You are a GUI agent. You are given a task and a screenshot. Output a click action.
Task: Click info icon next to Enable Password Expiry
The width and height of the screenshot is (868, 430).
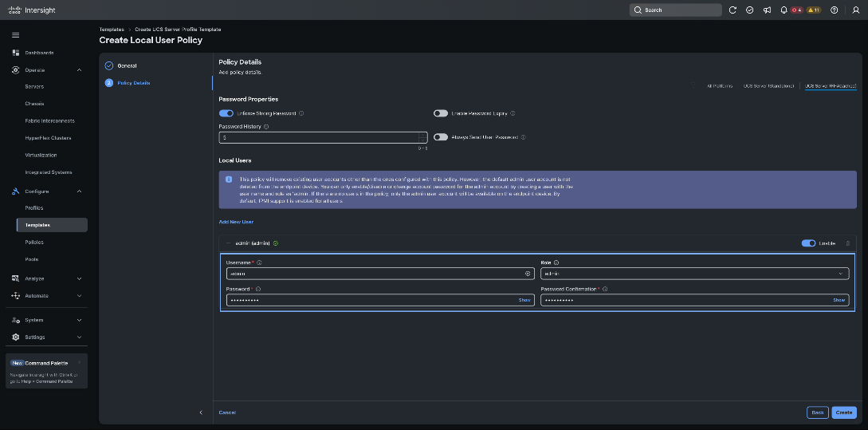coord(513,113)
